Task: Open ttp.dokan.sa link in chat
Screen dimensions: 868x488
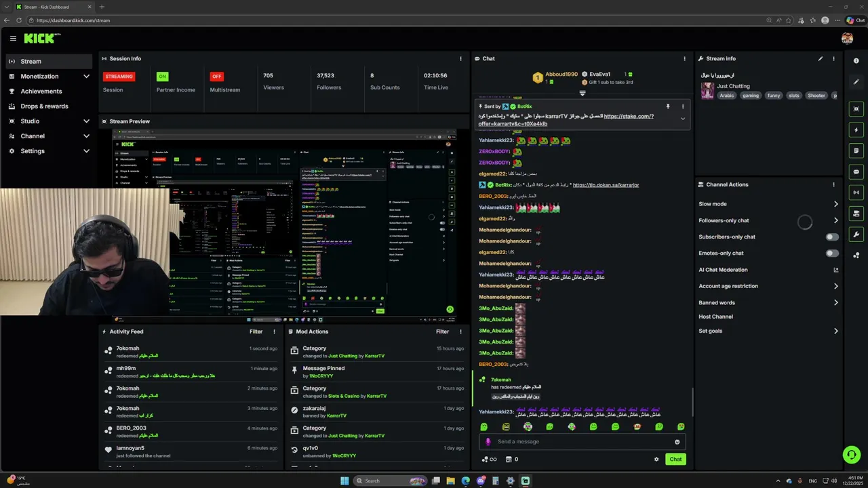Action: [x=606, y=185]
